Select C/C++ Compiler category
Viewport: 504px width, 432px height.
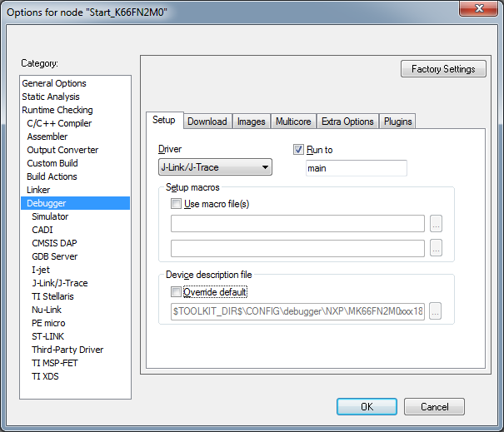coord(59,123)
